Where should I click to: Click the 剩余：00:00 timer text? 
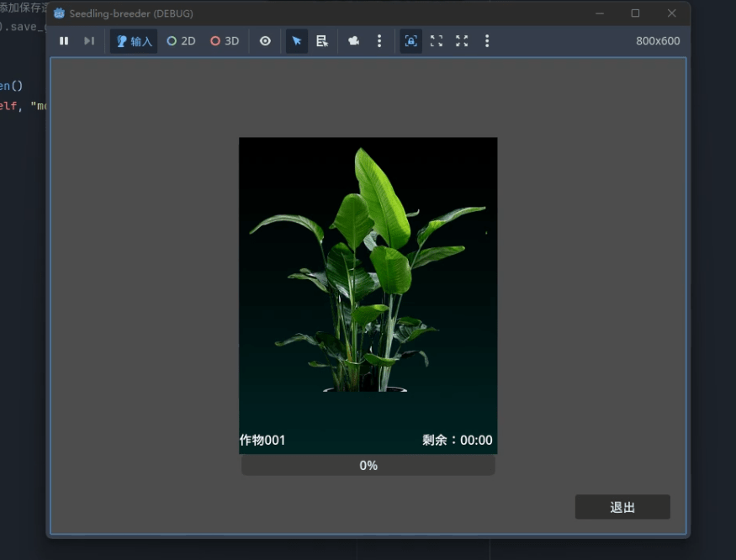pos(457,440)
